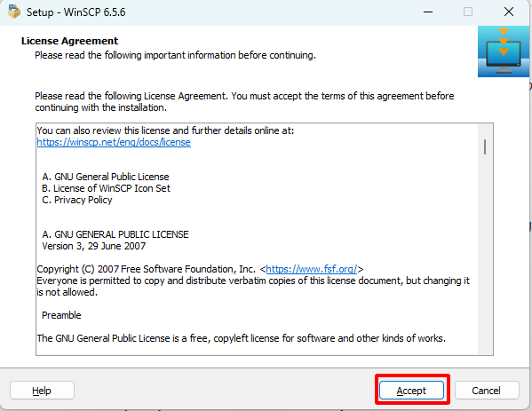This screenshot has height=411, width=532.
Task: Click the license text scrollbar thumb
Action: [485, 146]
